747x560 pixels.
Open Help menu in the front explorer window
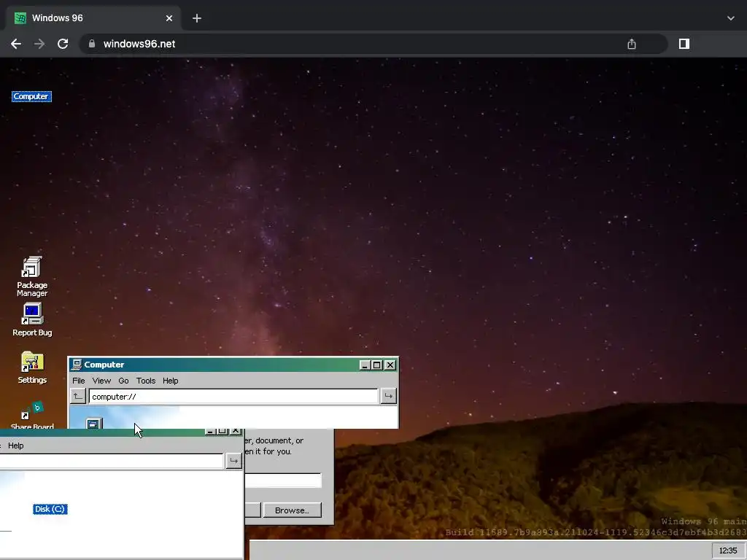[16, 446]
